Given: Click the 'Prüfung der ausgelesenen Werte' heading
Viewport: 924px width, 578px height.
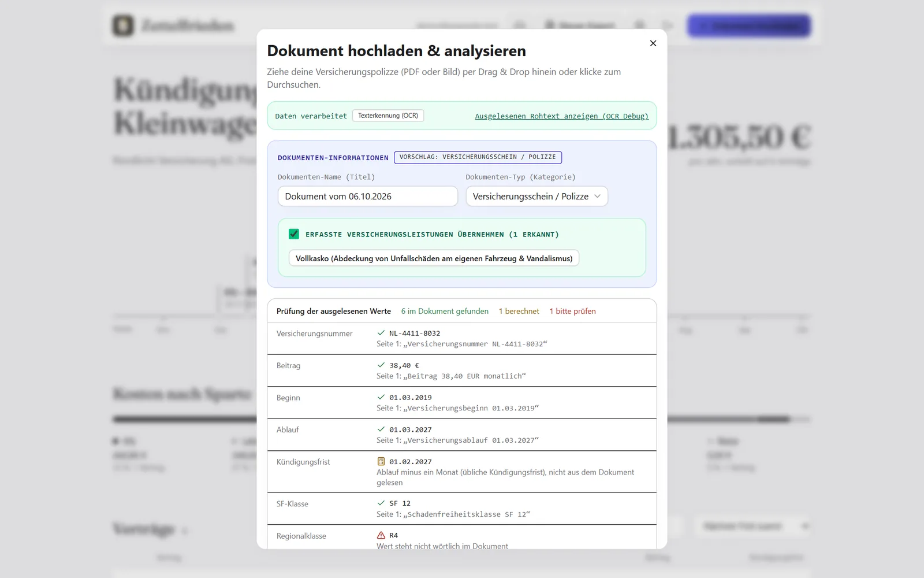Looking at the screenshot, I should tap(334, 311).
